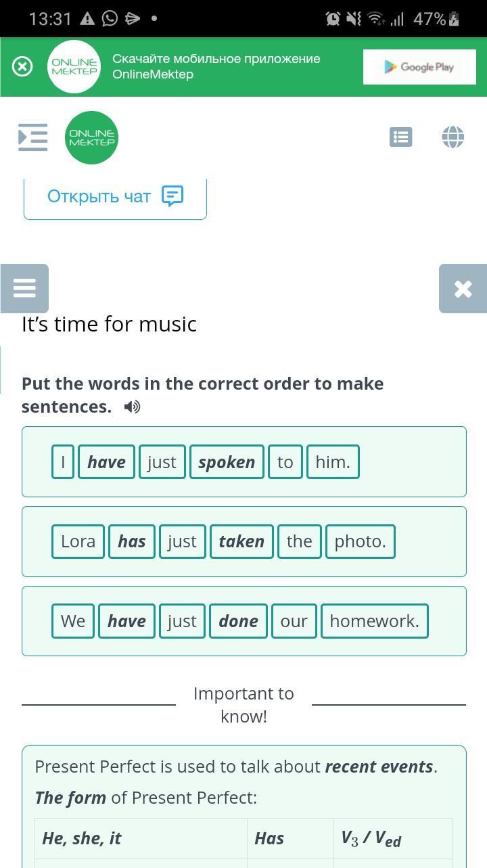Click the green OnlineMektep home logo
Viewport: 487px width, 868px height.
pyautogui.click(x=92, y=137)
